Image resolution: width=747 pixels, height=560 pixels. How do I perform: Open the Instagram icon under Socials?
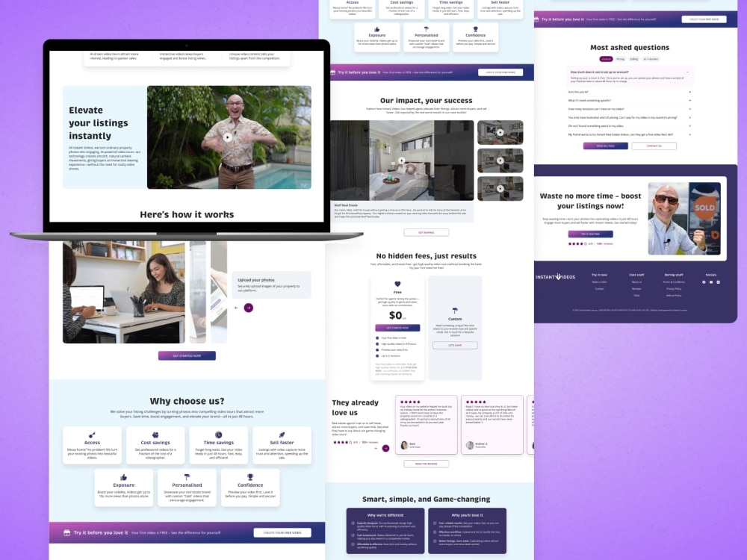(719, 282)
